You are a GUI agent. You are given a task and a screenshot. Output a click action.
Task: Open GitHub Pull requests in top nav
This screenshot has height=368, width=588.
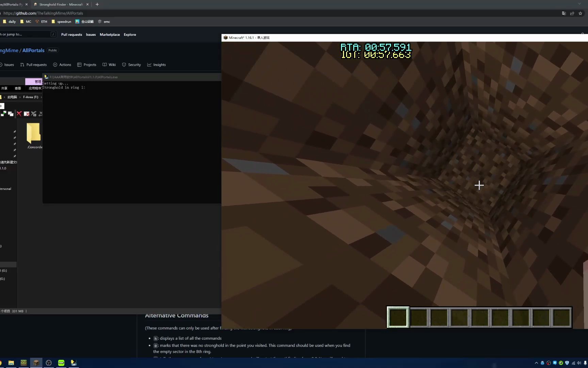coord(71,34)
